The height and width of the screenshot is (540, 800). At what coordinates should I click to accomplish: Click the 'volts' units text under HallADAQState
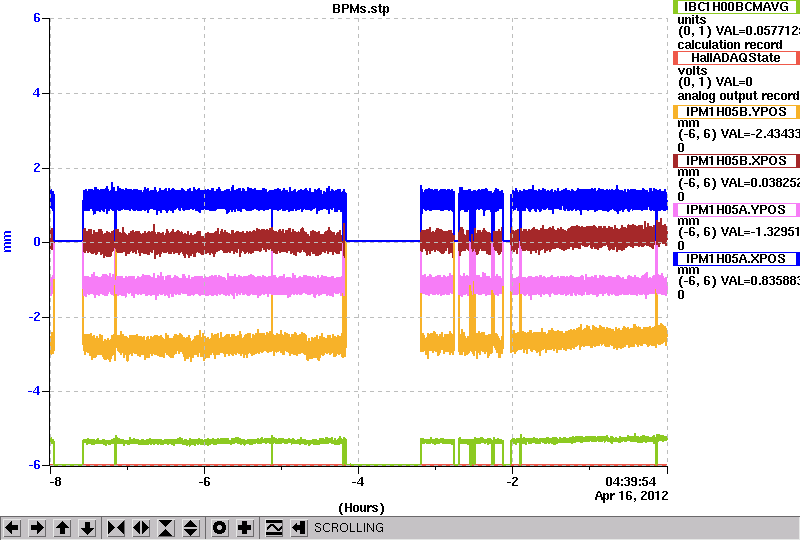coord(692,71)
